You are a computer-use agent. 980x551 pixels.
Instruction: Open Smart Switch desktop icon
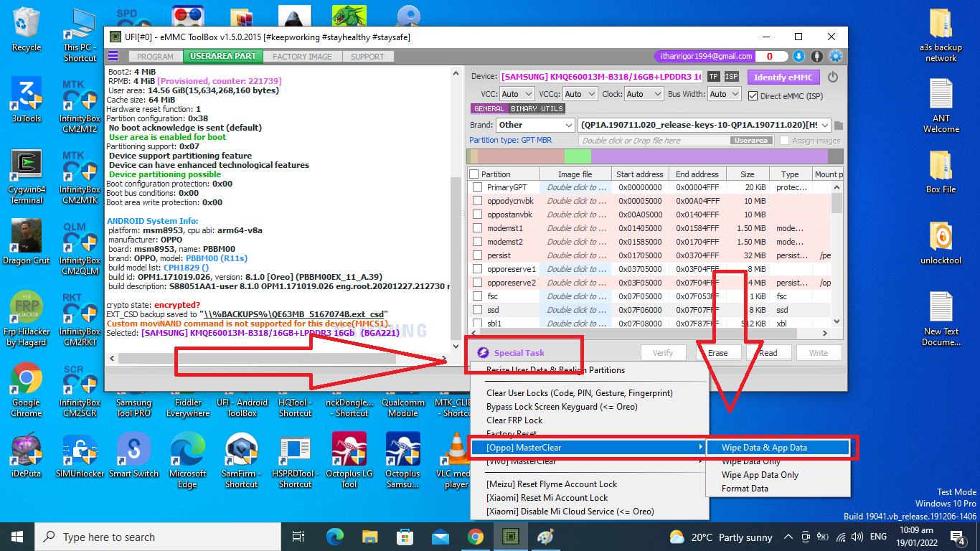pos(133,456)
